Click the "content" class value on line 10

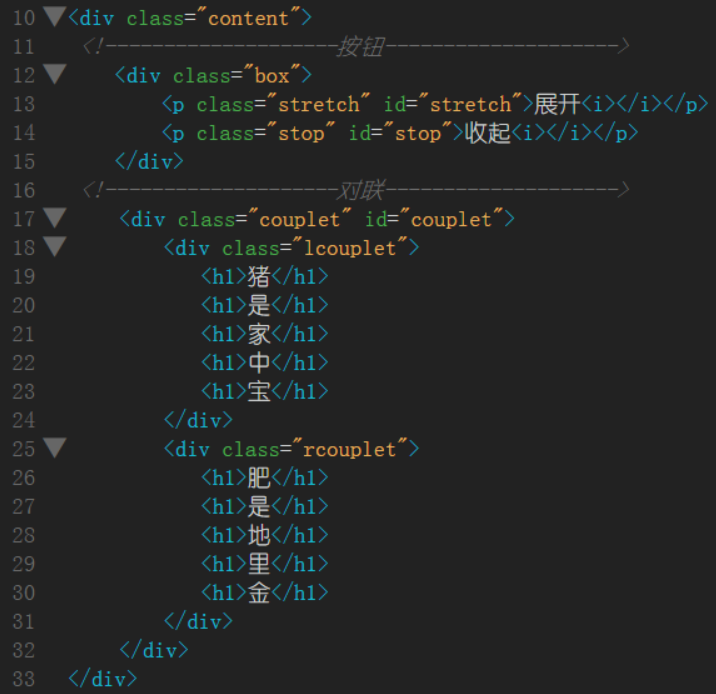(x=248, y=18)
